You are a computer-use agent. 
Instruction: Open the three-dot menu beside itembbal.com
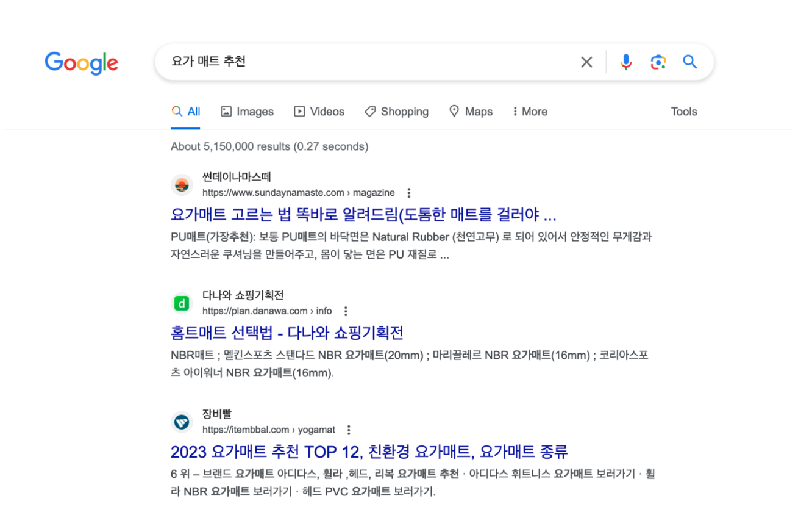[x=348, y=430]
